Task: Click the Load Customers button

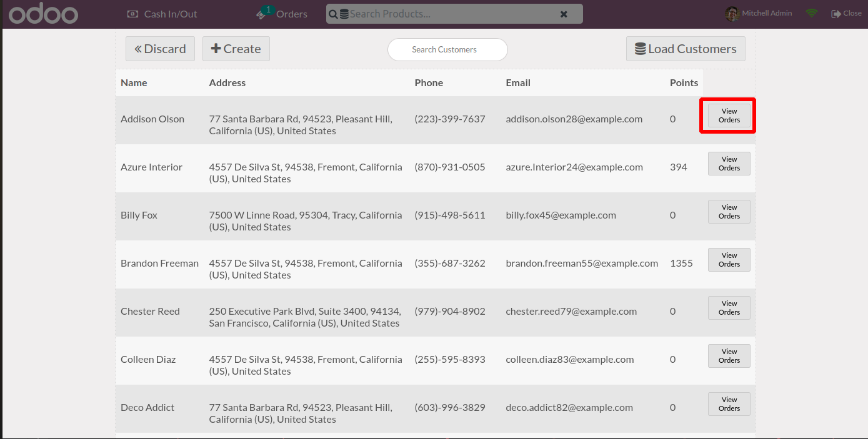Action: pos(686,49)
